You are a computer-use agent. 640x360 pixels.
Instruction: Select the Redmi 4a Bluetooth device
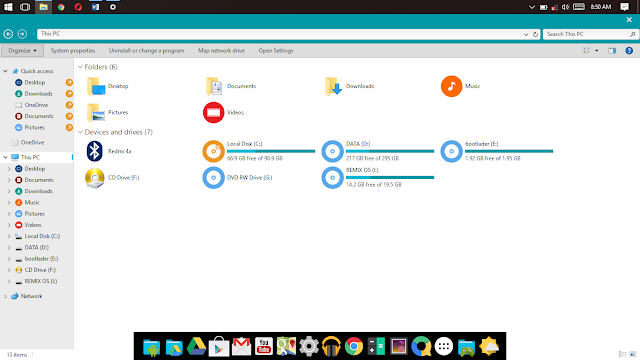95,151
